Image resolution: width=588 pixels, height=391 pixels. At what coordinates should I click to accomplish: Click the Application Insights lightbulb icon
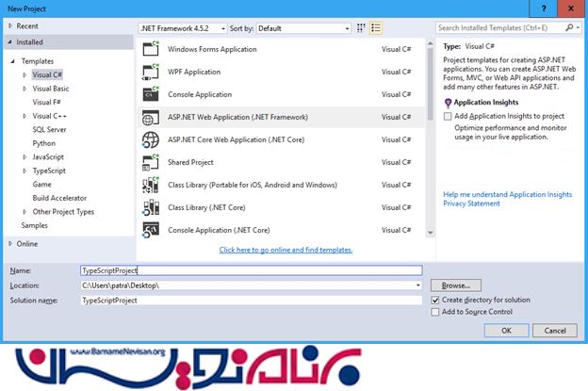click(x=448, y=103)
